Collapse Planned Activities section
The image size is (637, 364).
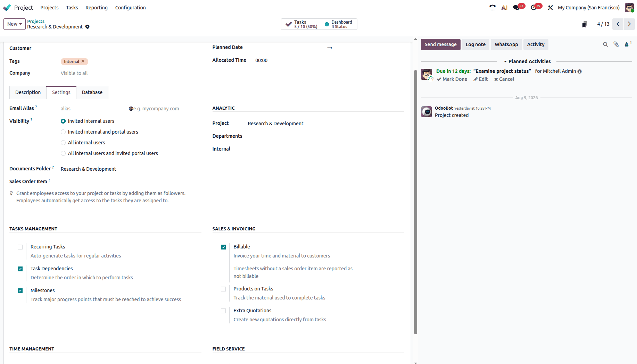click(x=527, y=61)
